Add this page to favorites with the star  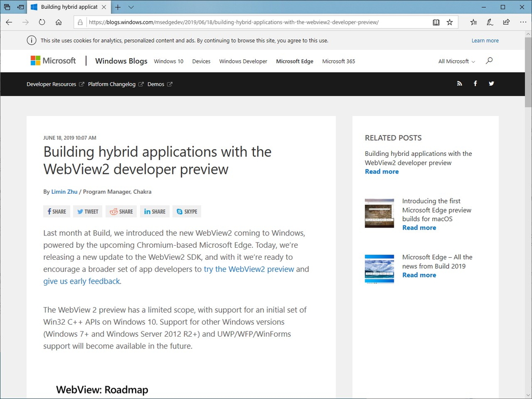click(450, 22)
